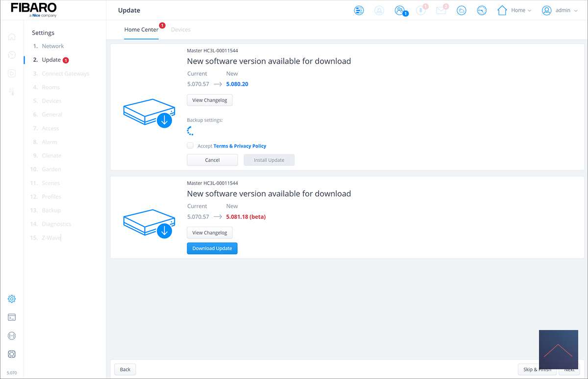
Task: Select Update in the Settings list
Action: pos(51,60)
